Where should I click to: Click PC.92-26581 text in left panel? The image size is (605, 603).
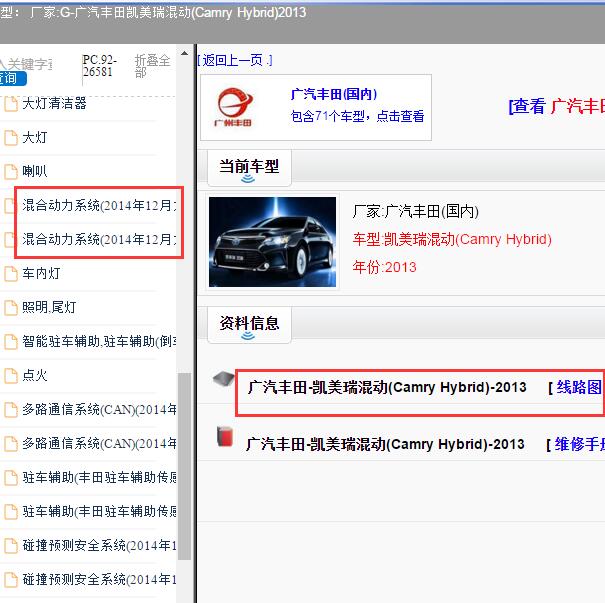[x=100, y=66]
